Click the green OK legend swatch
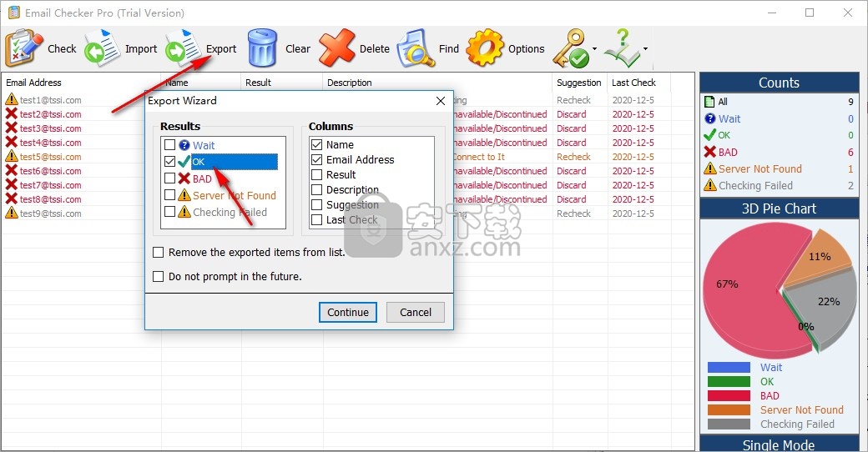This screenshot has height=452, width=868. pos(729,382)
